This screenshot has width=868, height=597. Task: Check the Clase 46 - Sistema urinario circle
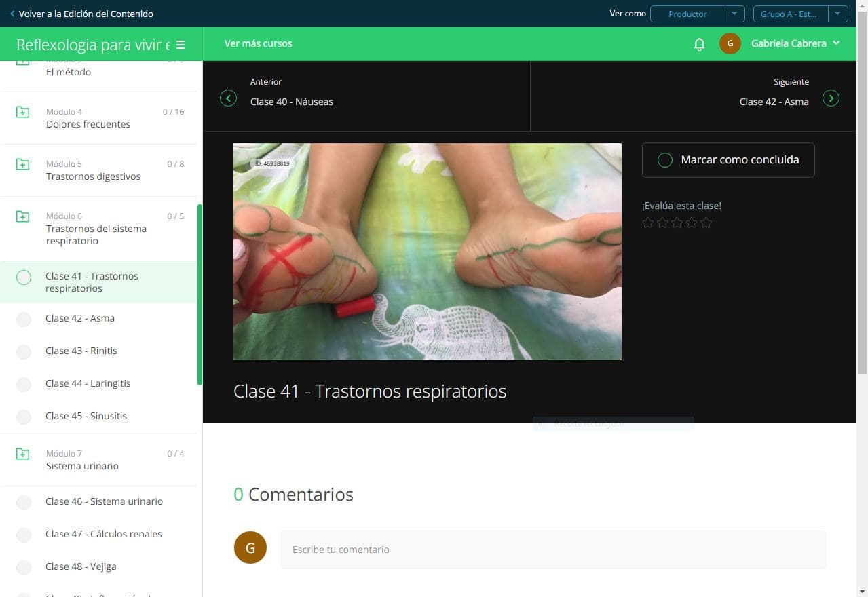point(24,502)
